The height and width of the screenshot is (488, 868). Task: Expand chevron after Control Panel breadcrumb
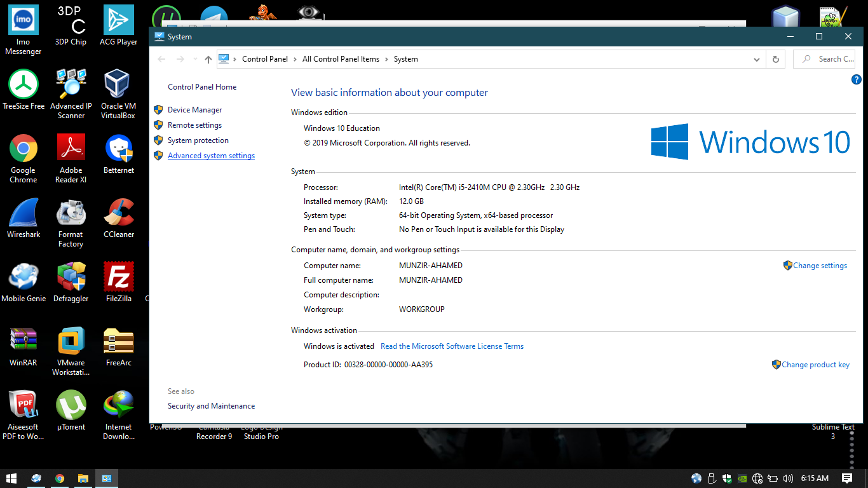[x=295, y=59]
